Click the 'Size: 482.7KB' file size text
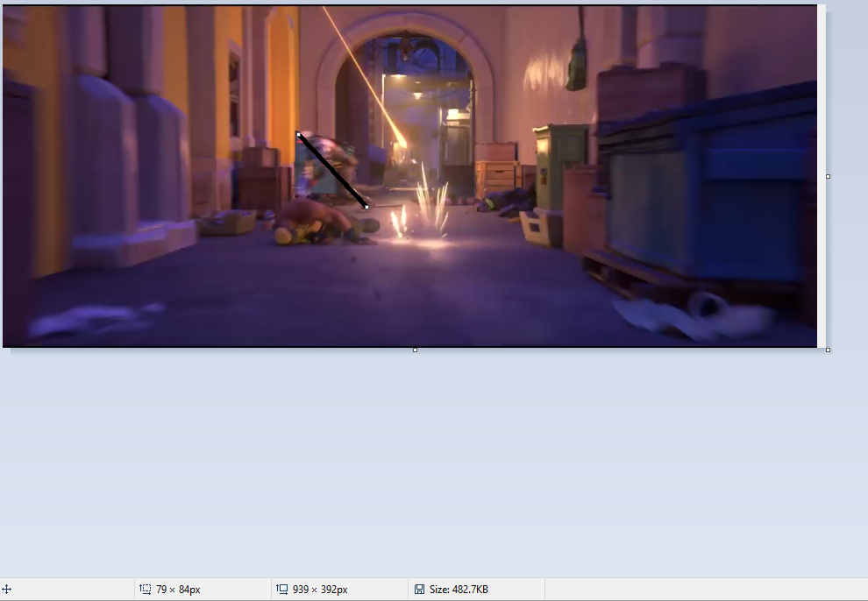 tap(459, 590)
